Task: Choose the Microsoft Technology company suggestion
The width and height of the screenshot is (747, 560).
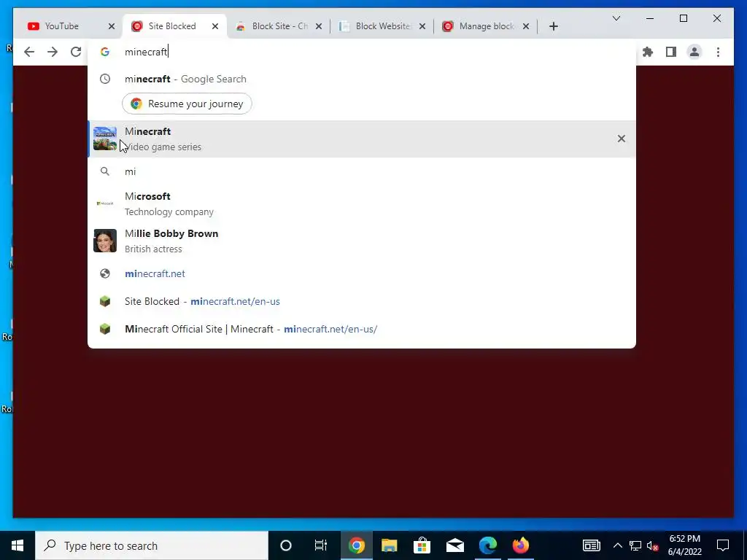Action: (362, 204)
